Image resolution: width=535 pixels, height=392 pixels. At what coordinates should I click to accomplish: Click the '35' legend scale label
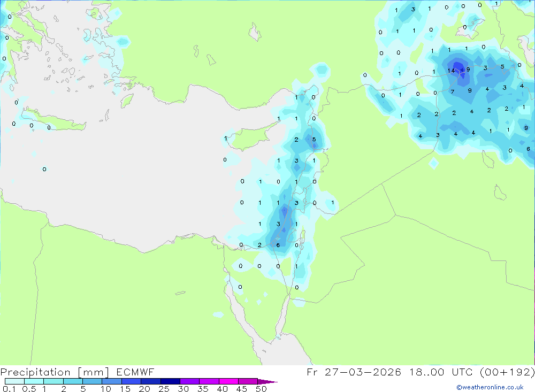(x=203, y=389)
